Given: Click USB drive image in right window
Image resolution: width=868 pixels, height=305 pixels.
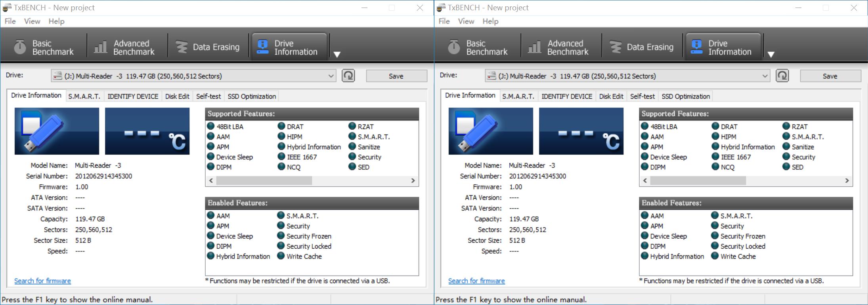Looking at the screenshot, I should [491, 131].
